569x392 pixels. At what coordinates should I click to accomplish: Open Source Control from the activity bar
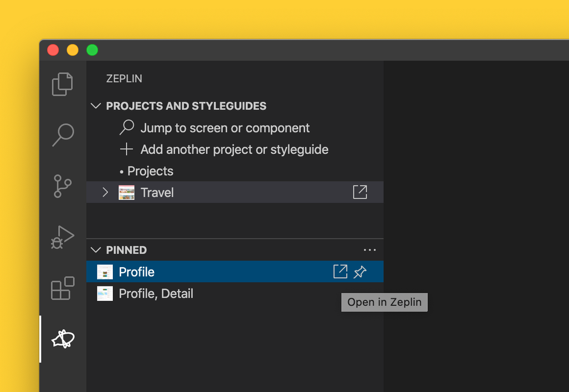click(62, 186)
